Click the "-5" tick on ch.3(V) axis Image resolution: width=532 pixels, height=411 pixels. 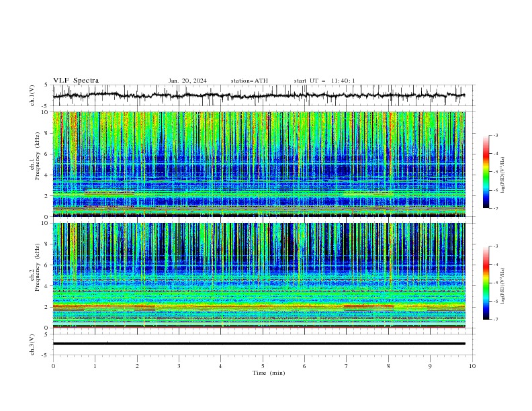point(46,355)
